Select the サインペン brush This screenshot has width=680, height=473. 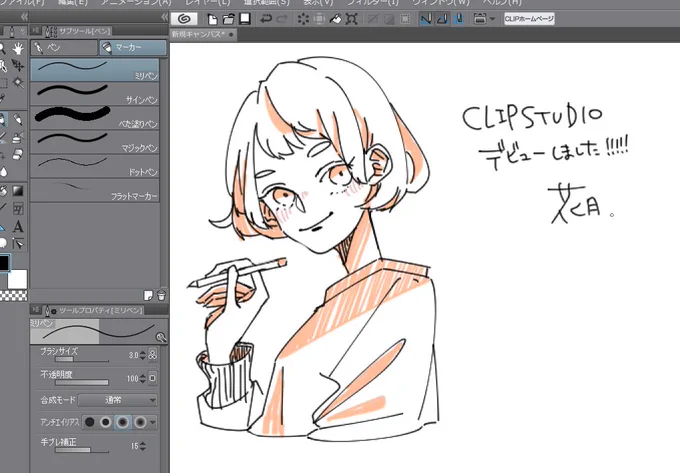click(95, 94)
